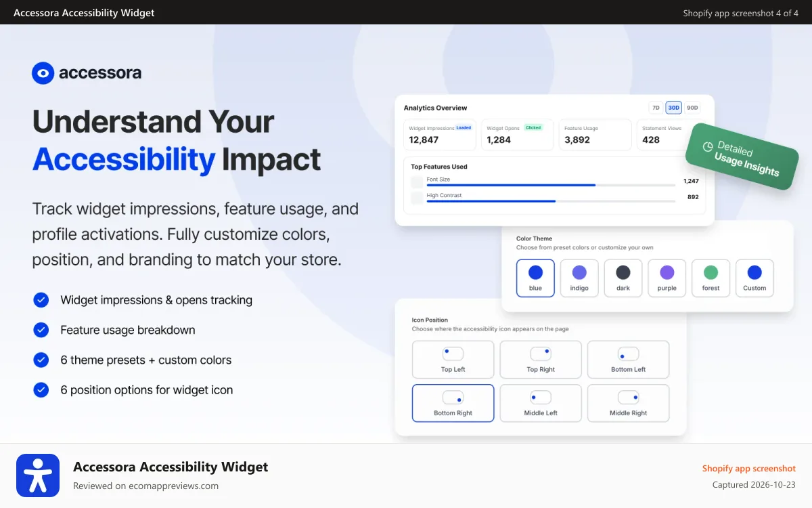Image resolution: width=812 pixels, height=508 pixels.
Task: Select the 90D time range
Action: click(x=692, y=108)
